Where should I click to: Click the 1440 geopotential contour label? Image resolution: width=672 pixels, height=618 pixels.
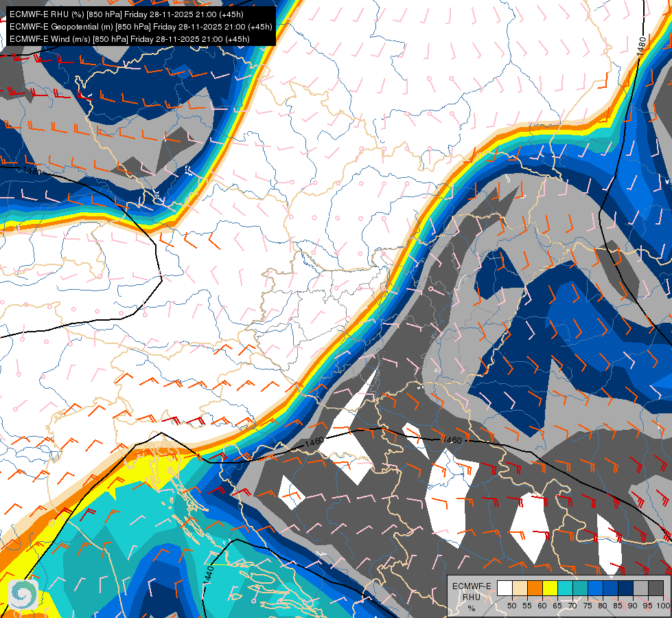coord(208,574)
